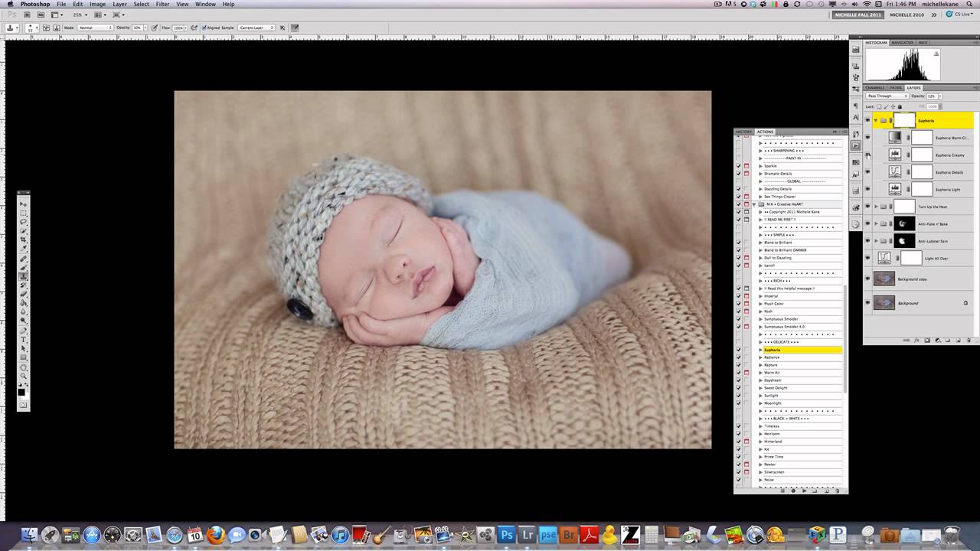
Task: Collapse the Euphoria layer group
Action: click(876, 120)
